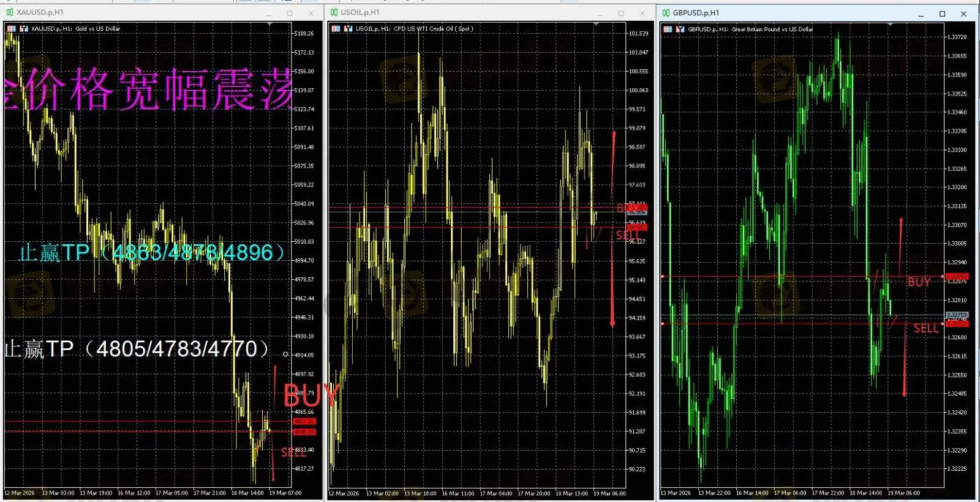This screenshot has width=980, height=502.
Task: Click the magenta Chinese headline on gold chart
Action: 147,89
